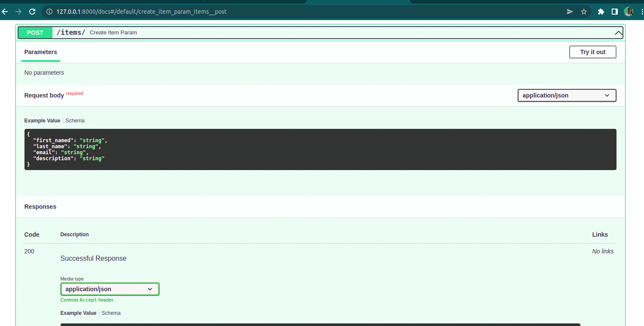Click the Accept header link
644x326 pixels.
click(x=89, y=300)
